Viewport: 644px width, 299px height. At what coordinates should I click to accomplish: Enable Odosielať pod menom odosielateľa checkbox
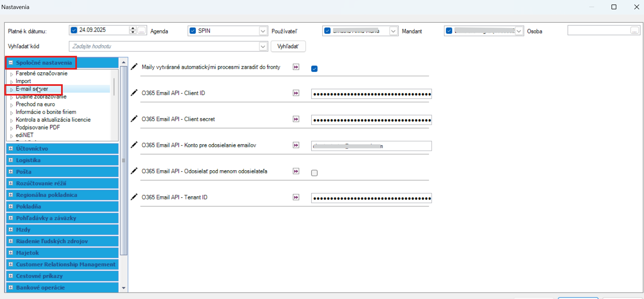[x=314, y=173]
